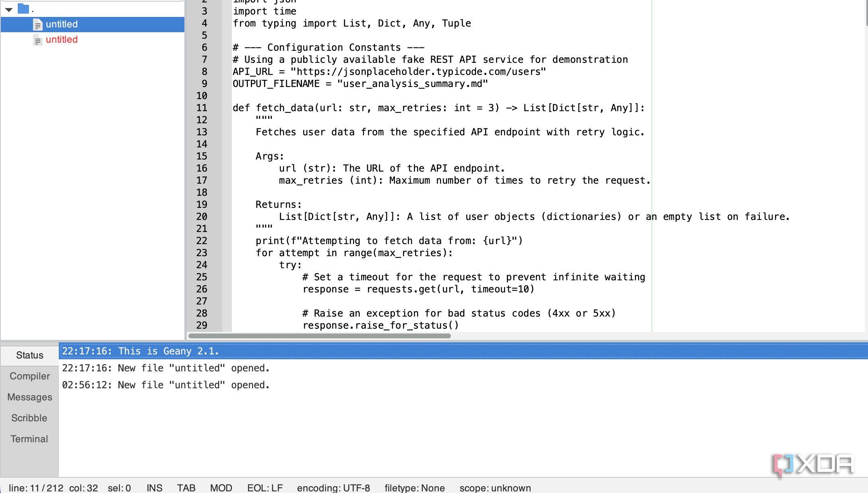Switch to the Compiler tab
This screenshot has width=868, height=493.
pyautogui.click(x=29, y=376)
